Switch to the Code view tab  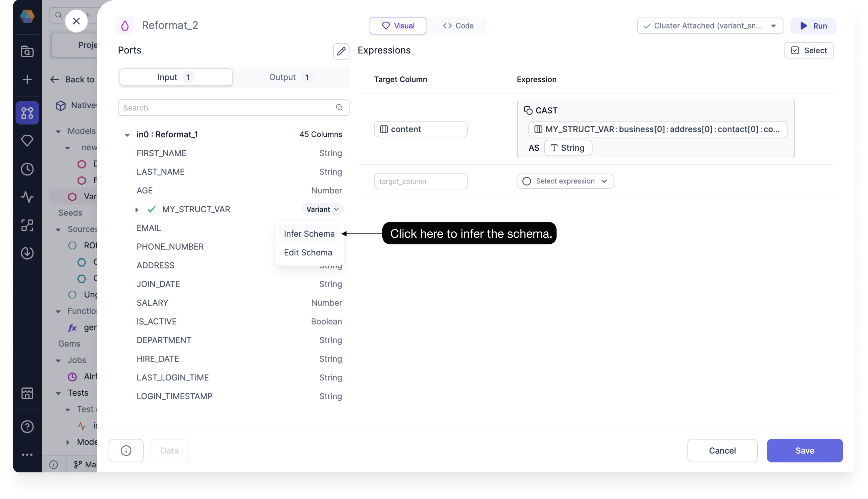[458, 26]
